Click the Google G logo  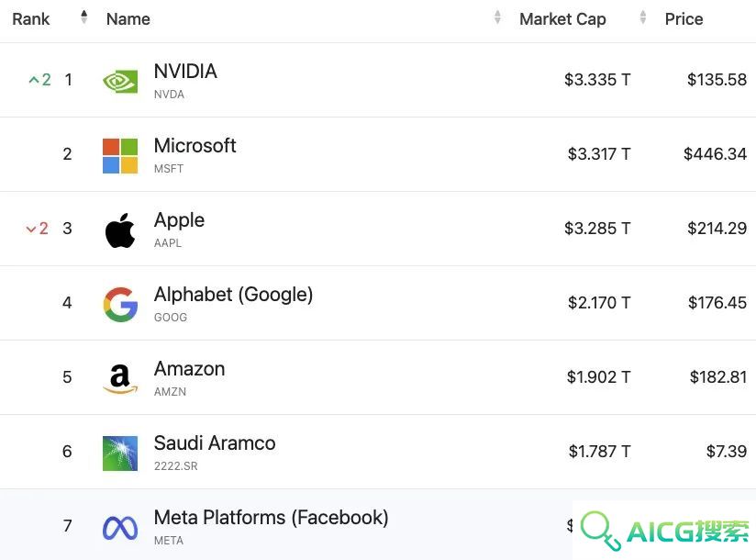[x=120, y=305]
